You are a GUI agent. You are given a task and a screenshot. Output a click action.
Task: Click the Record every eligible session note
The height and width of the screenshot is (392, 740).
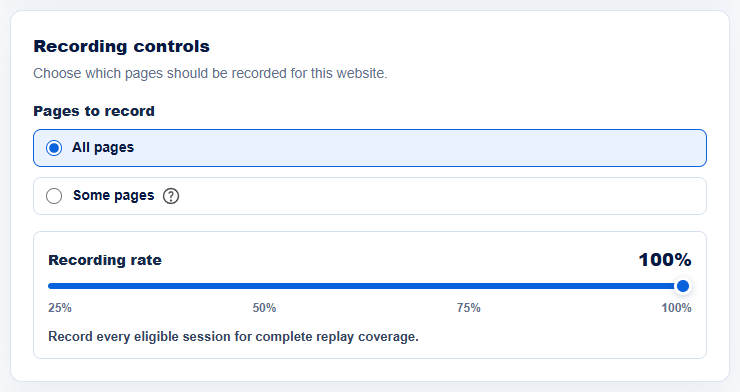(233, 337)
